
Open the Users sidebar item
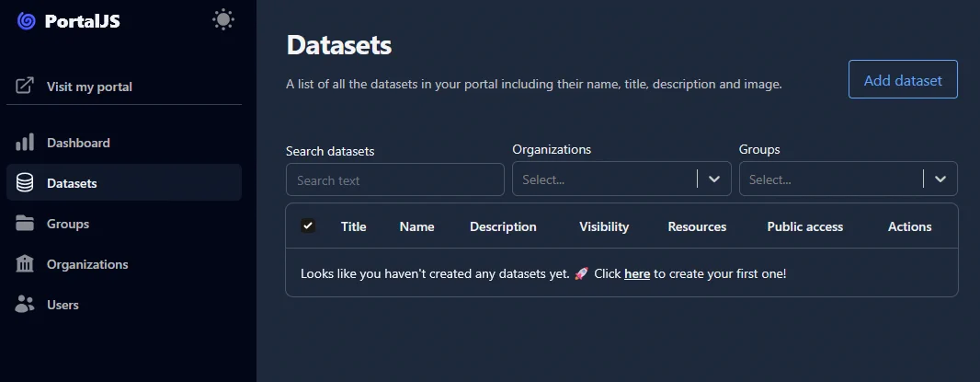coord(124,305)
